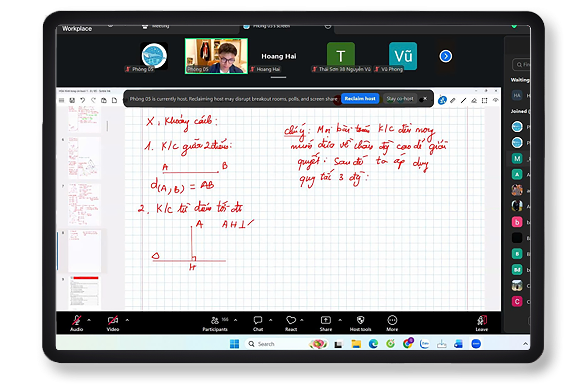Click the Leave meeting icon
Screen dimensions: 588x392
[x=482, y=320]
